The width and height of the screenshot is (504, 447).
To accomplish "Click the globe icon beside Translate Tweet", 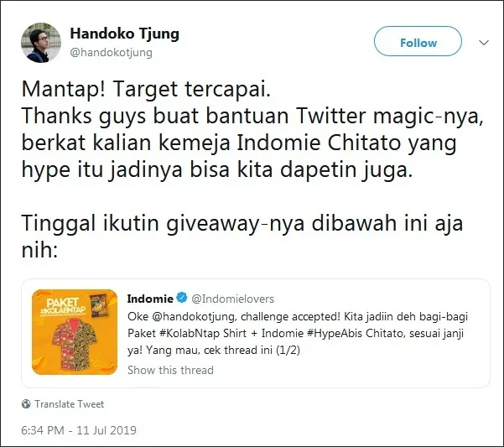I will [26, 403].
